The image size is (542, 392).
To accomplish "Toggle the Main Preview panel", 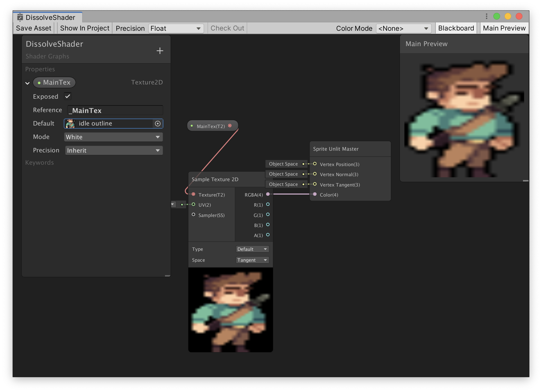I will coord(504,28).
